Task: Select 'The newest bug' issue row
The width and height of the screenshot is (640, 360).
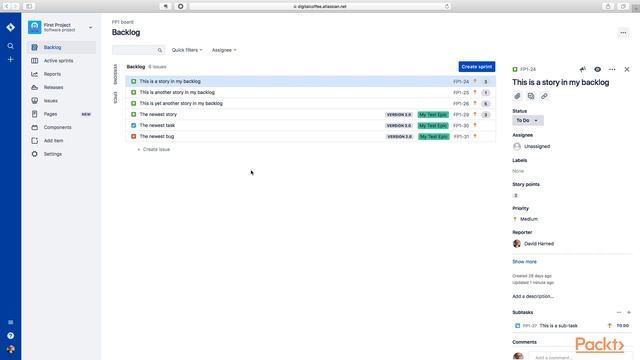Action: [311, 136]
